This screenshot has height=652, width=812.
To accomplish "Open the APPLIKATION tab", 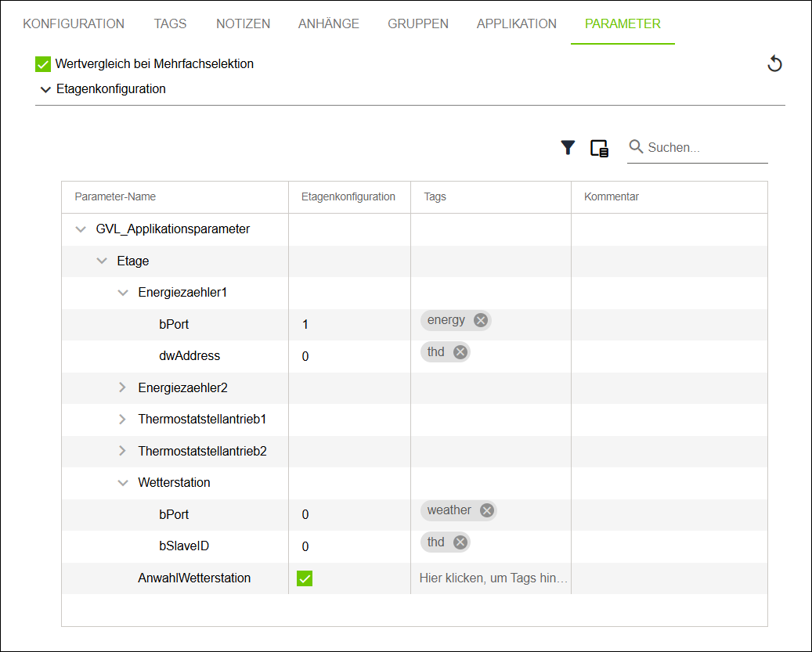I will click(x=516, y=23).
